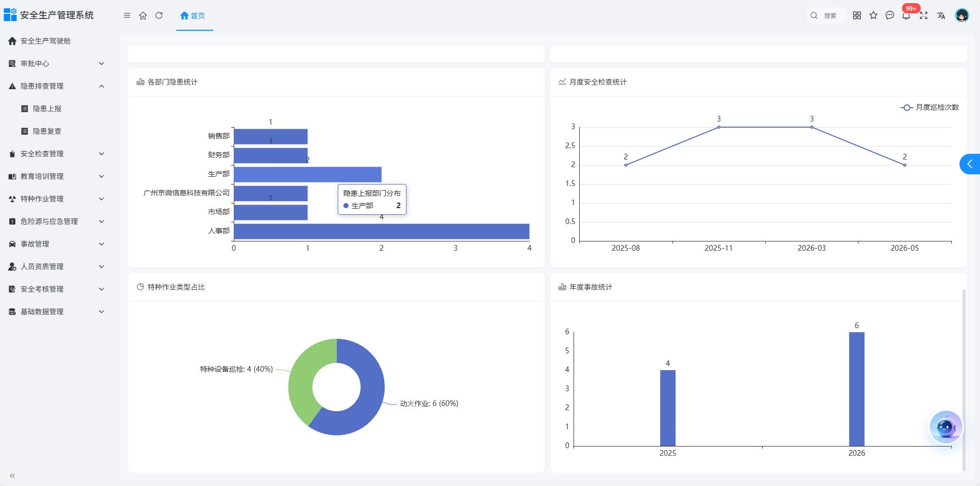
Task: Open the grid apps icon in the header
Action: (857, 15)
